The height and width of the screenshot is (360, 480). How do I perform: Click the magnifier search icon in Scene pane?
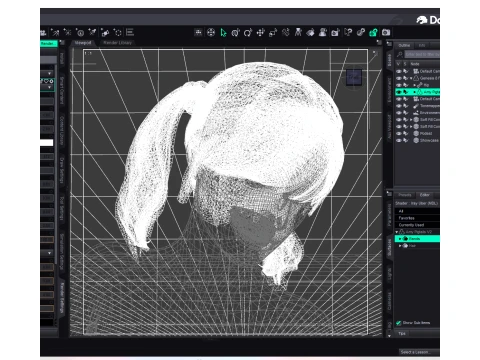coord(399,54)
